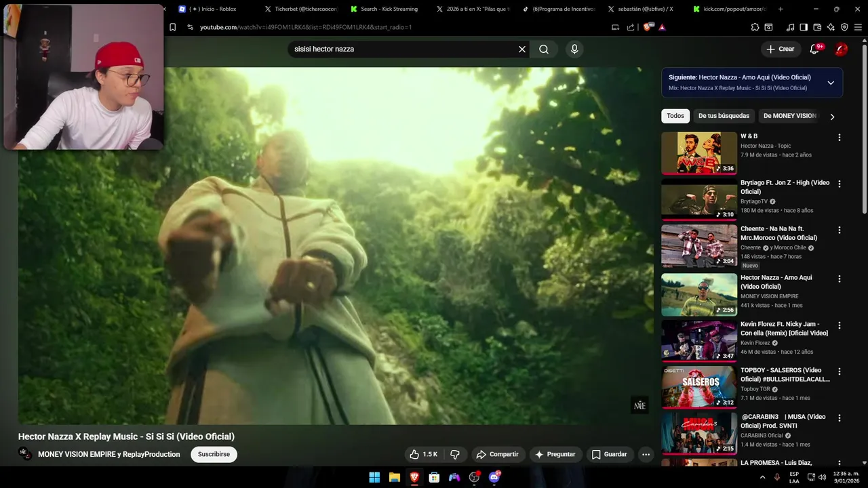Open Discord from the taskbar
This screenshot has height=488, width=868.
pyautogui.click(x=494, y=477)
